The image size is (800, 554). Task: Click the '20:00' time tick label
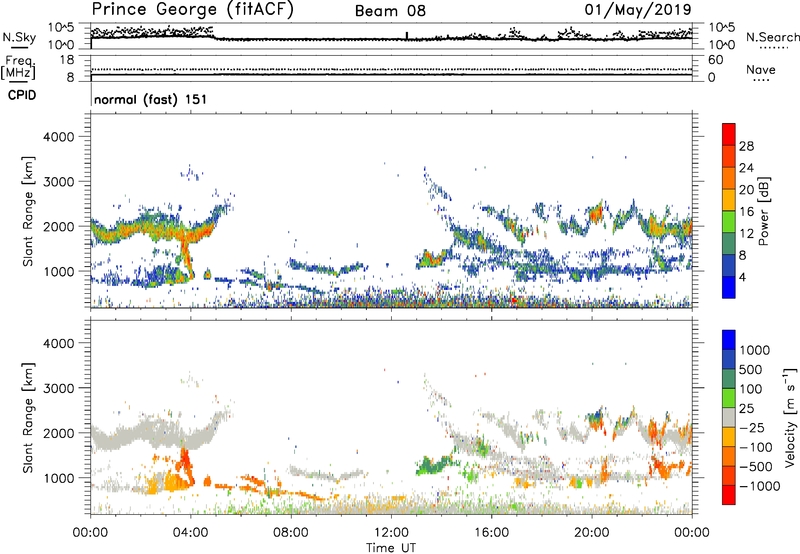591,533
